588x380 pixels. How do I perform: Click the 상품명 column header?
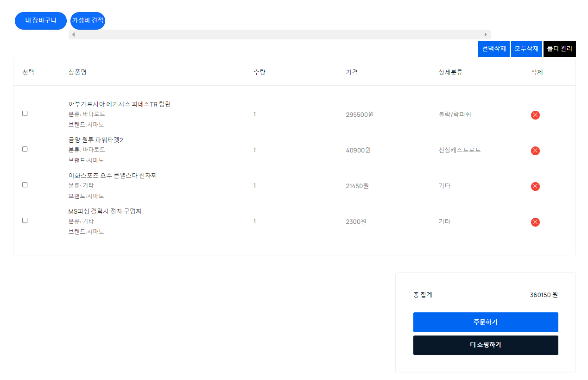[x=77, y=72]
